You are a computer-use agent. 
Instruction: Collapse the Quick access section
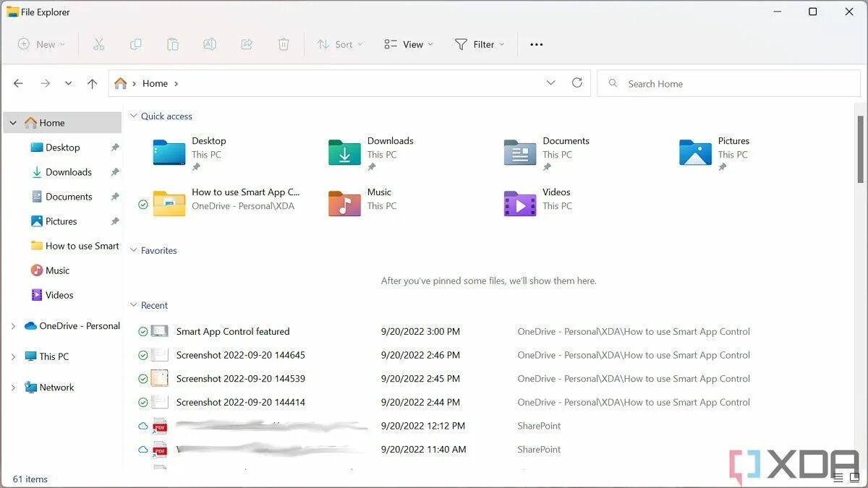pos(133,116)
